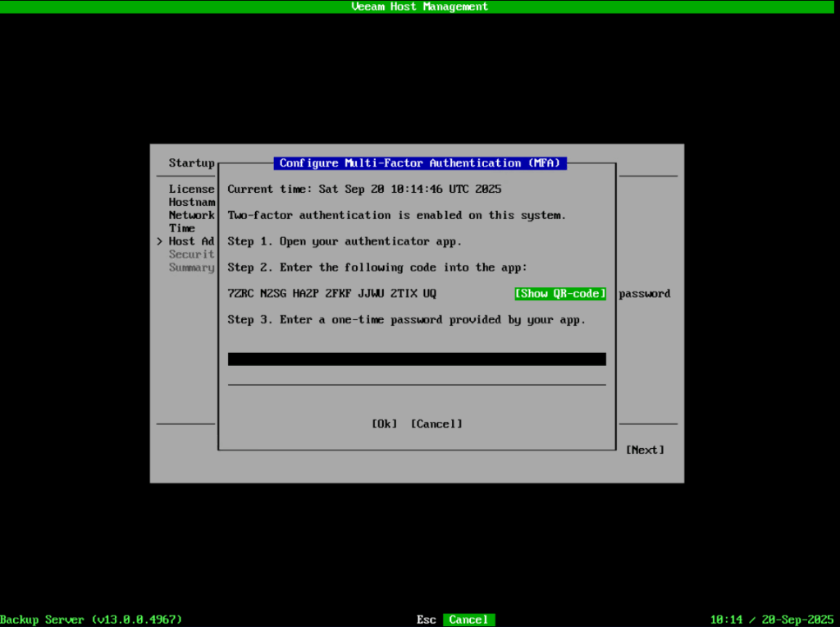
Task: Click the arrow marker beside Host Ad
Action: (x=159, y=241)
